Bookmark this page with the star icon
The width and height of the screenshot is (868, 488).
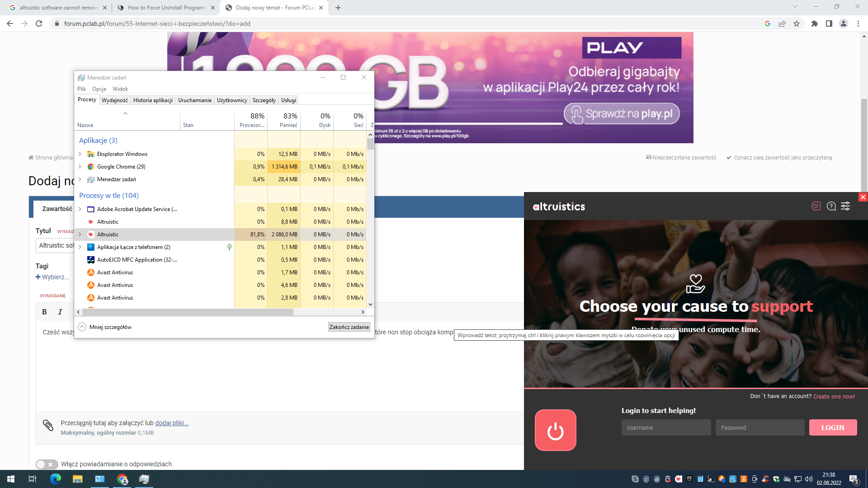click(797, 23)
